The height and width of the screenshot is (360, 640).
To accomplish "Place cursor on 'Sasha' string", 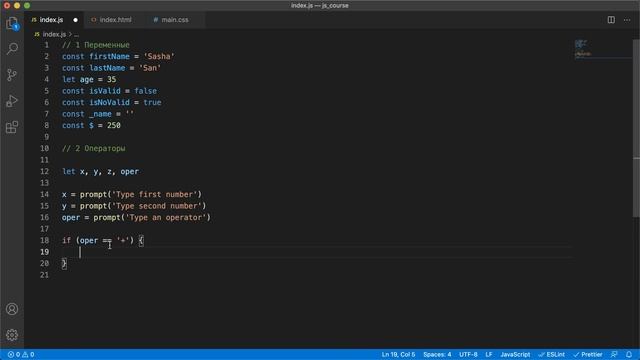I will click(159, 56).
